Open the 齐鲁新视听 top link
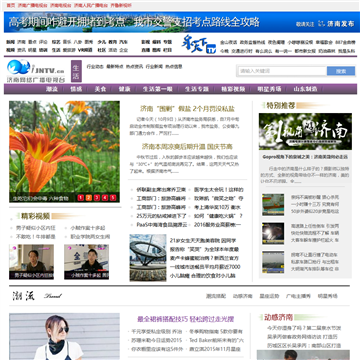Viewport: 360px width, 360px height. tap(121, 5)
